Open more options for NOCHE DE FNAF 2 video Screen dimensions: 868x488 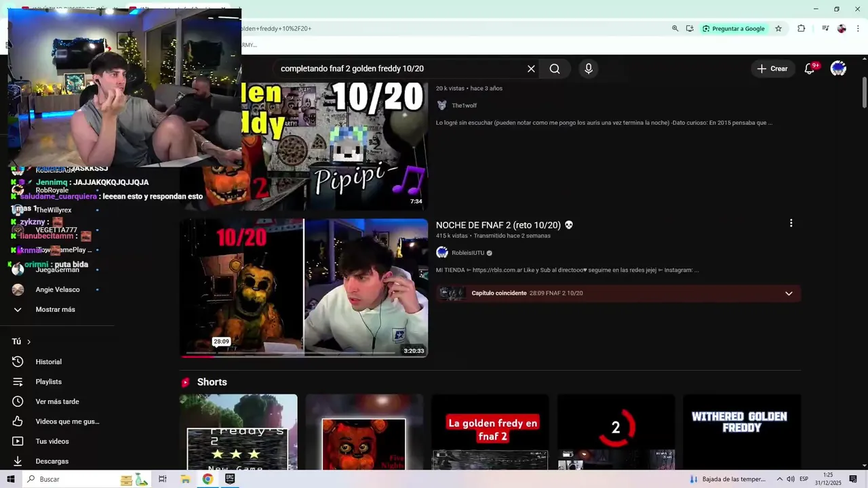click(x=791, y=223)
